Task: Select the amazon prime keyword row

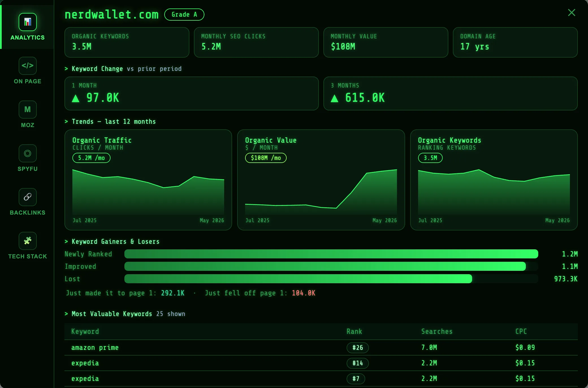Action: pos(321,348)
